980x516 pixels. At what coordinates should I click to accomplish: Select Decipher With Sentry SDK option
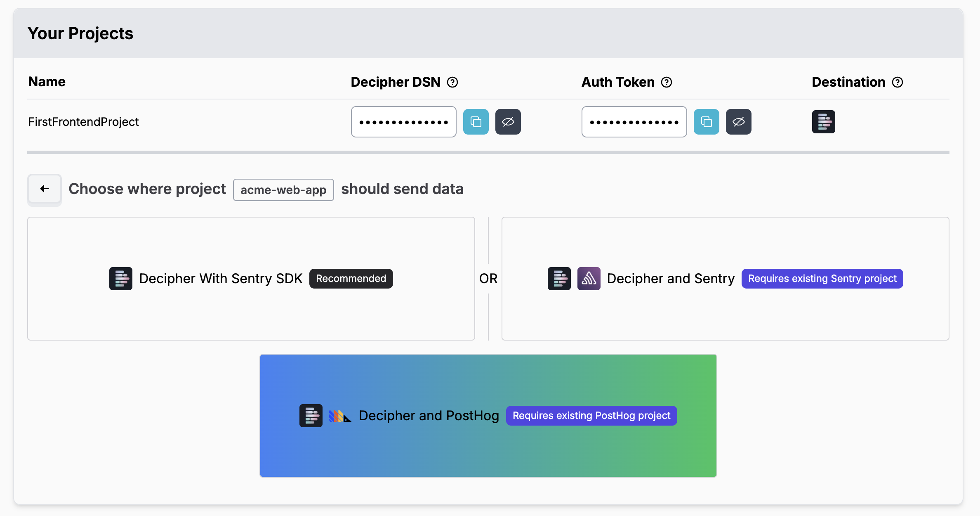coord(251,279)
